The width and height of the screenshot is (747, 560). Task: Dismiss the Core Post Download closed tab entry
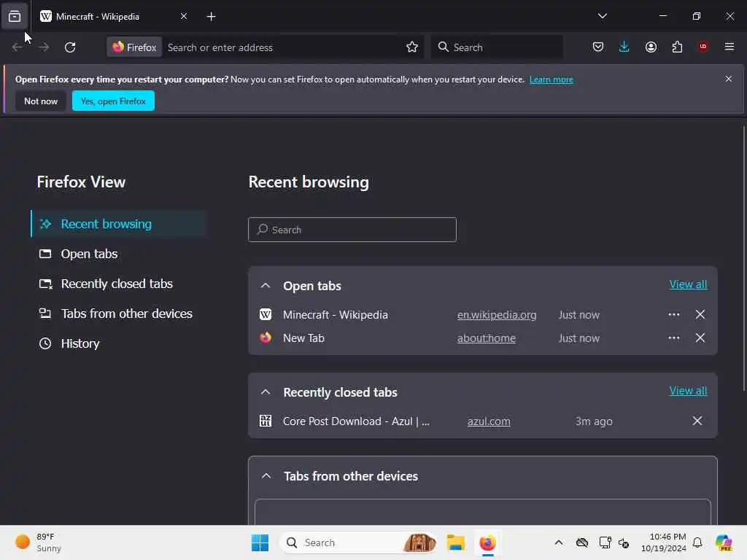[697, 421]
